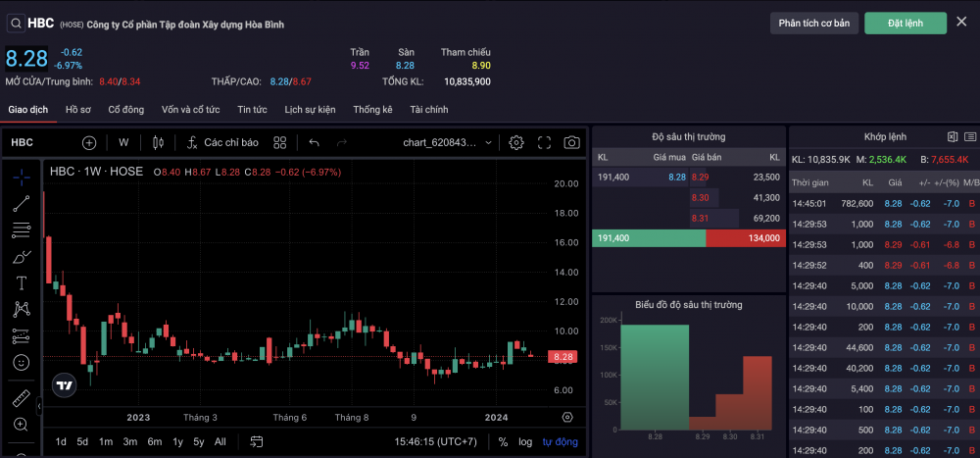
Task: Set chart range to 1y
Action: [x=177, y=441]
